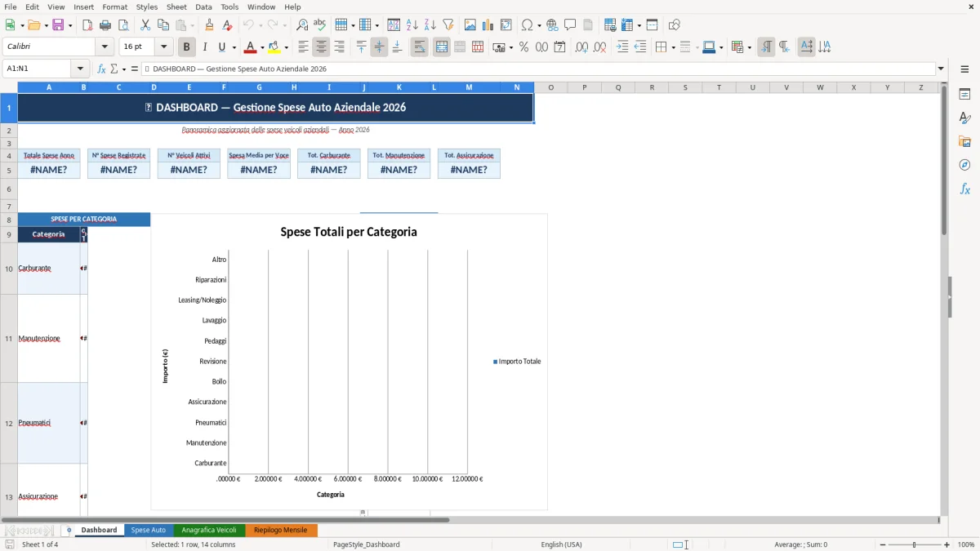Toggle Center Vertically alignment

point(380,47)
